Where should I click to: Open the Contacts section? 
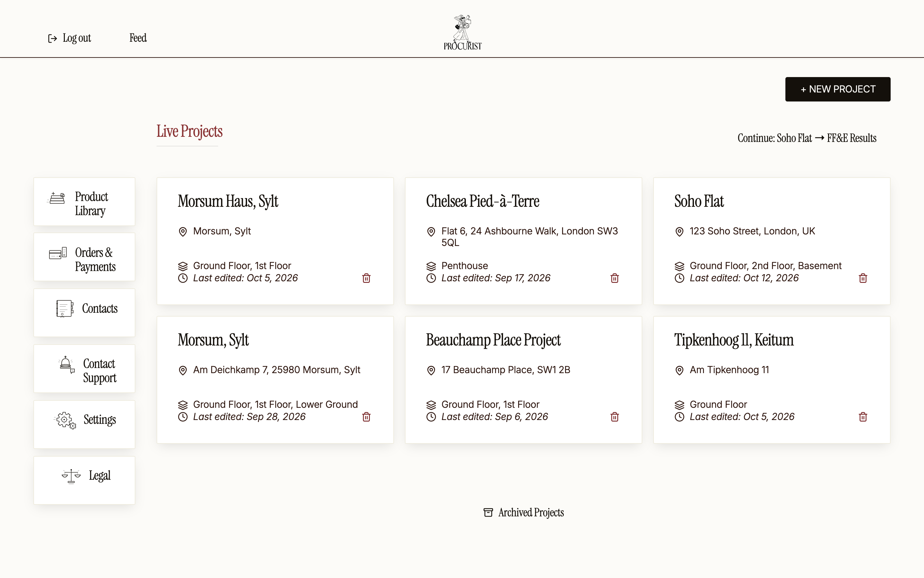tap(84, 313)
